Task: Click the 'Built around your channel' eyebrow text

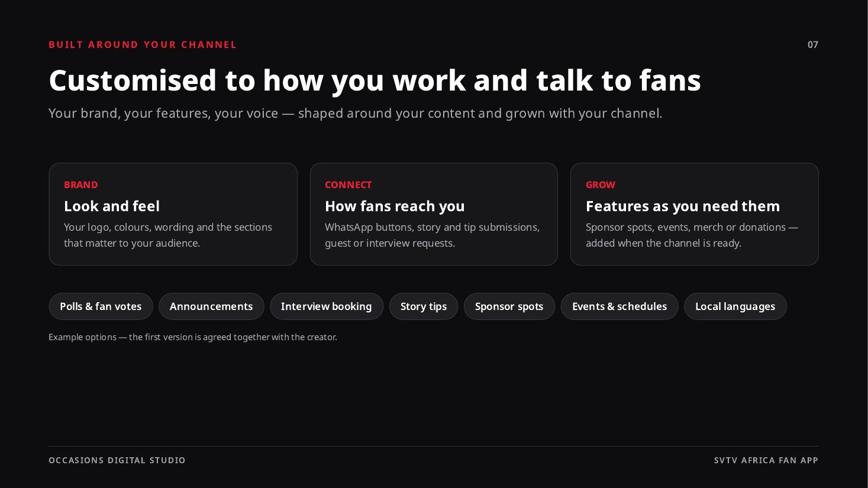Action: tap(143, 44)
